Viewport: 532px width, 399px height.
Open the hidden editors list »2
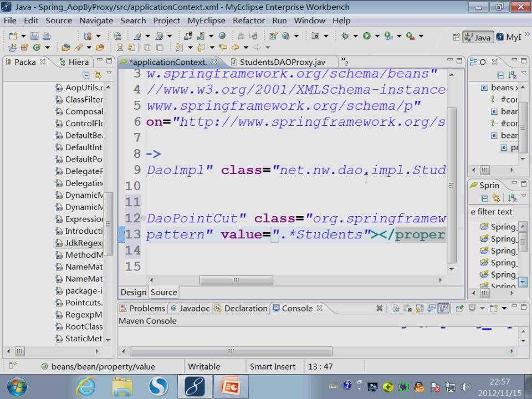pyautogui.click(x=344, y=62)
